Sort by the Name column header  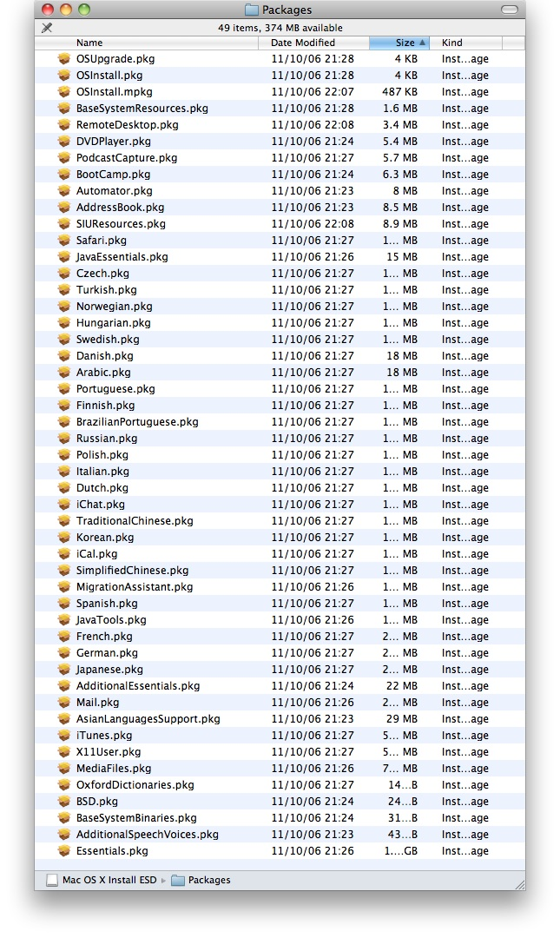[147, 43]
